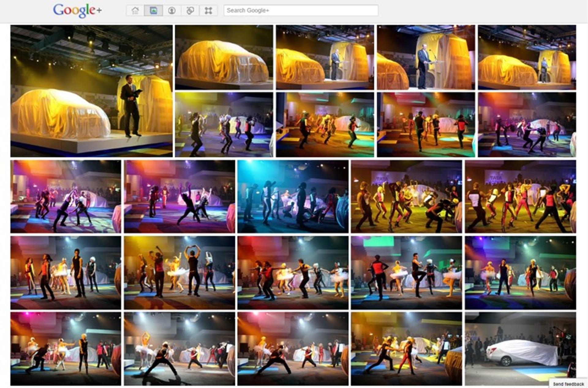Open the Profile icon
Viewport: 588px width, 388px height.
pos(172,10)
